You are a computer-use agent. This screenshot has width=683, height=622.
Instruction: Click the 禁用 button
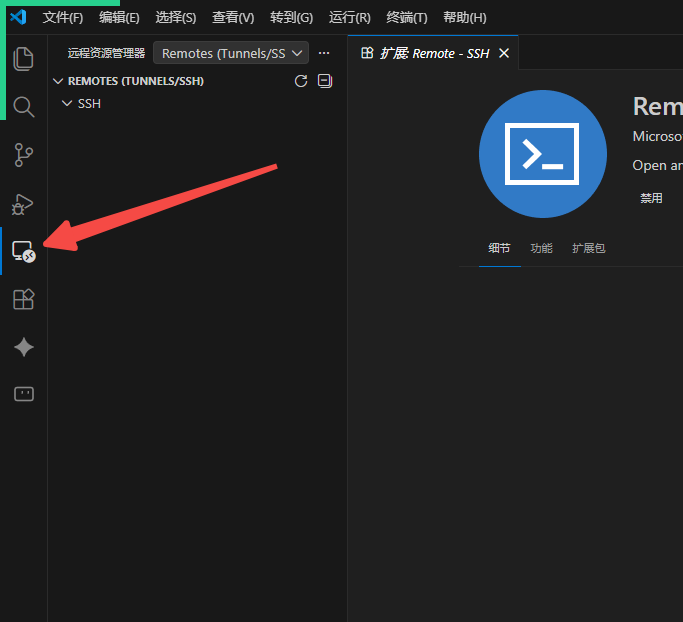651,198
